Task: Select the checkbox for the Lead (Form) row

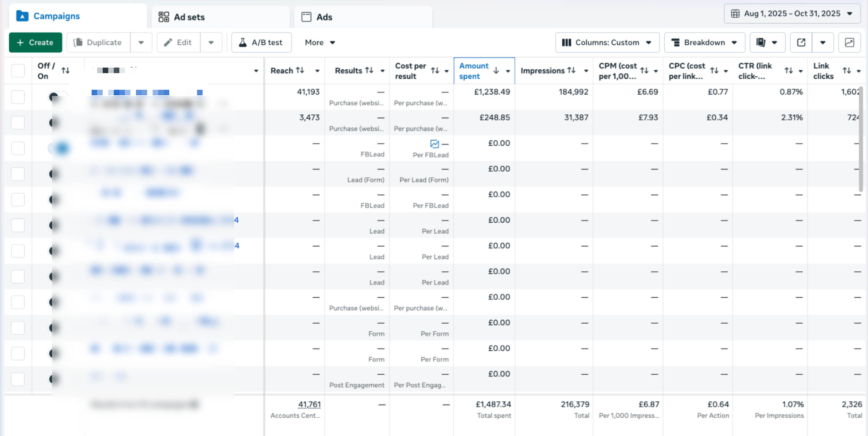Action: (18, 174)
